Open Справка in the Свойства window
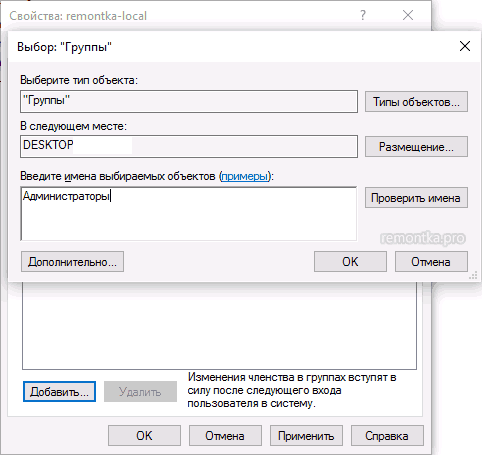This screenshot has width=482, height=455. (x=387, y=436)
